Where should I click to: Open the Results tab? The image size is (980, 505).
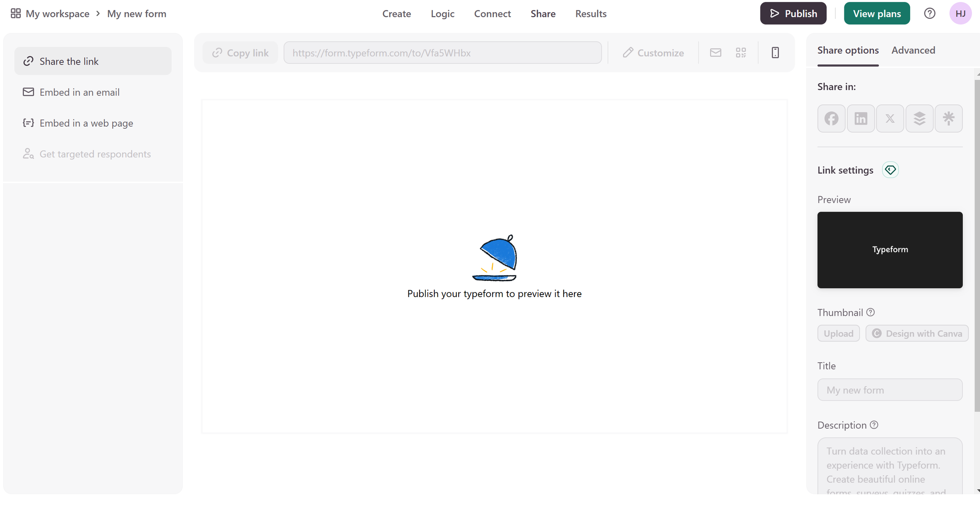click(590, 14)
